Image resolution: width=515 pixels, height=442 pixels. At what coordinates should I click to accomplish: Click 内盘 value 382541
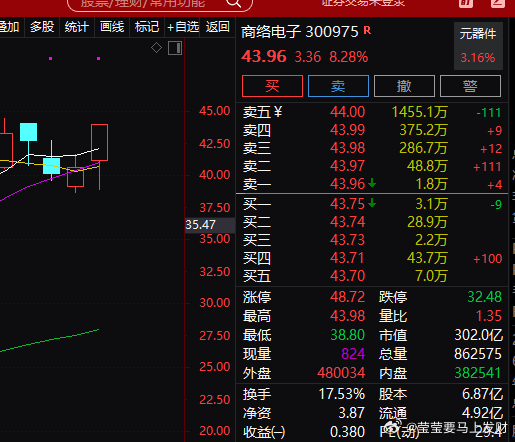[x=478, y=373]
